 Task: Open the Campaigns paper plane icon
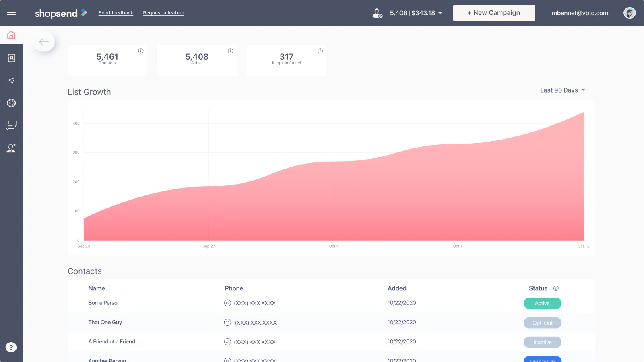point(11,81)
